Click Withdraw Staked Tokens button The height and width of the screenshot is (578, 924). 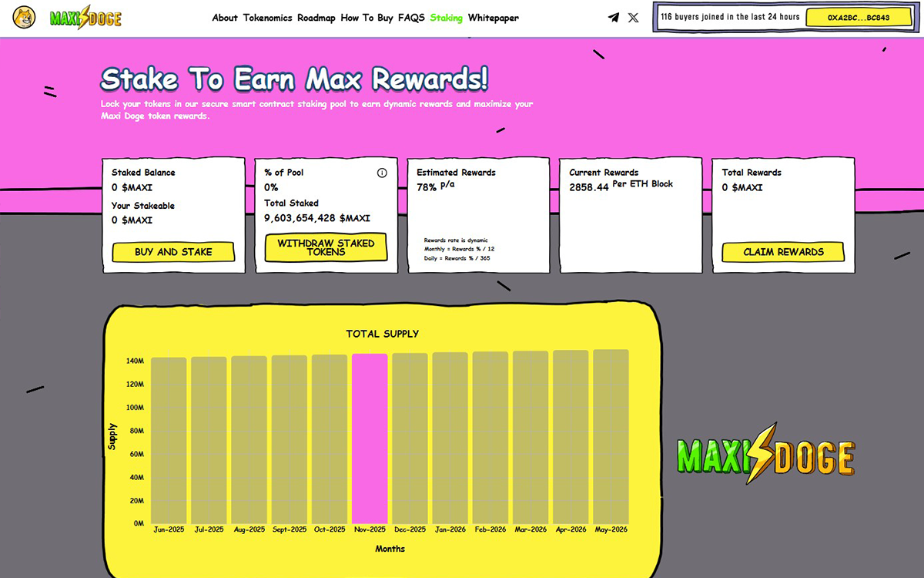[x=326, y=247]
